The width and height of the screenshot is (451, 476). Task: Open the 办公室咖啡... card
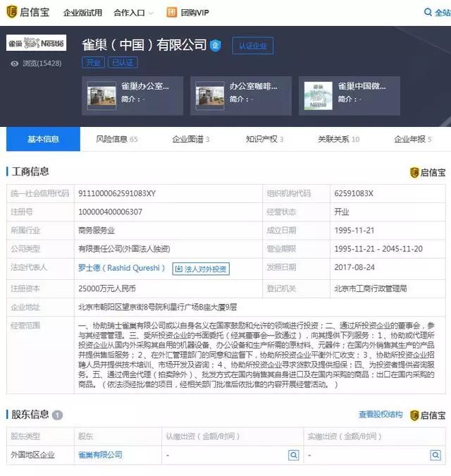[x=241, y=96]
